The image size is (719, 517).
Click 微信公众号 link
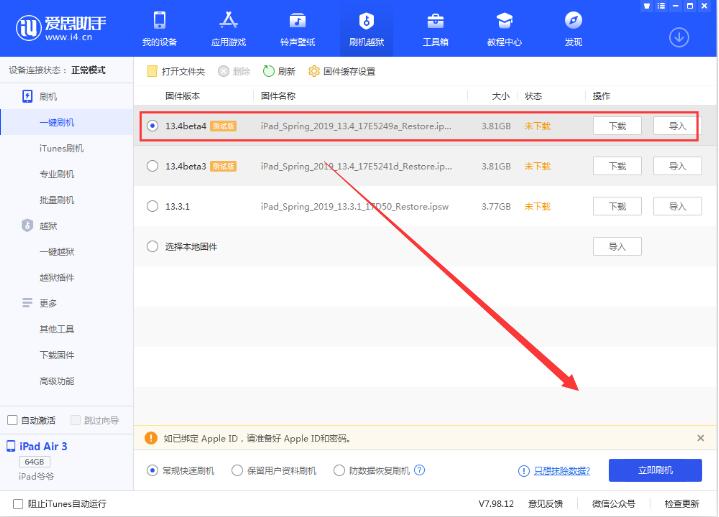tap(614, 504)
